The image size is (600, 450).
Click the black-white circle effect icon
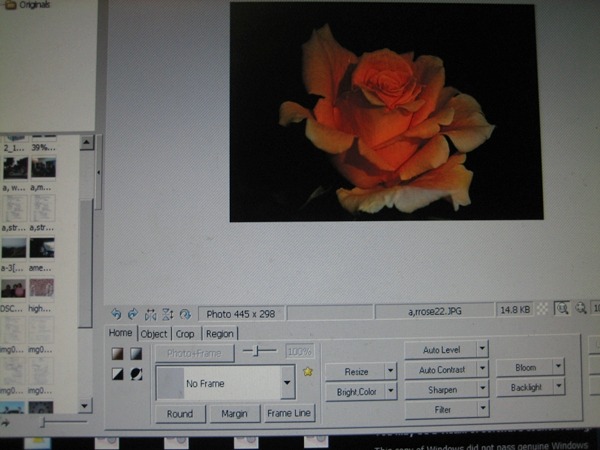coord(136,374)
